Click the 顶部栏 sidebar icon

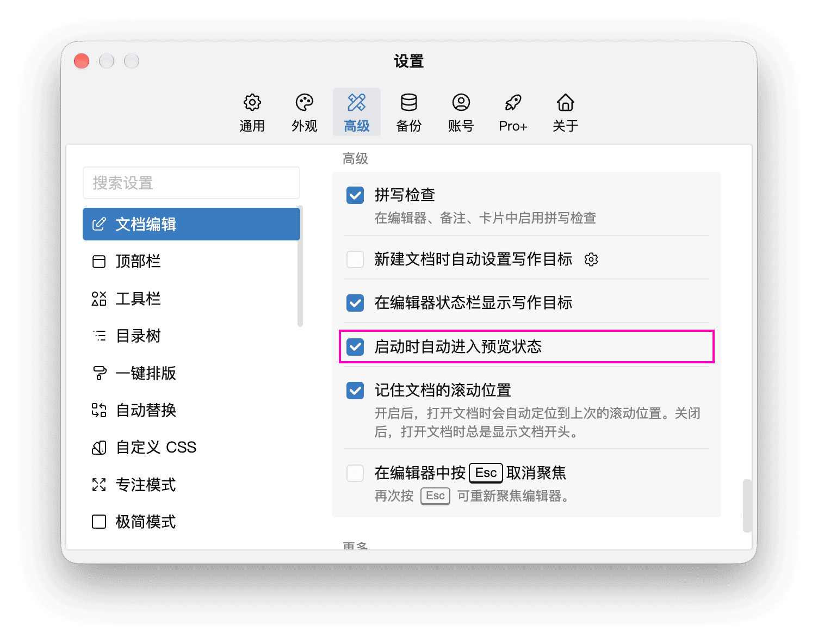point(99,262)
